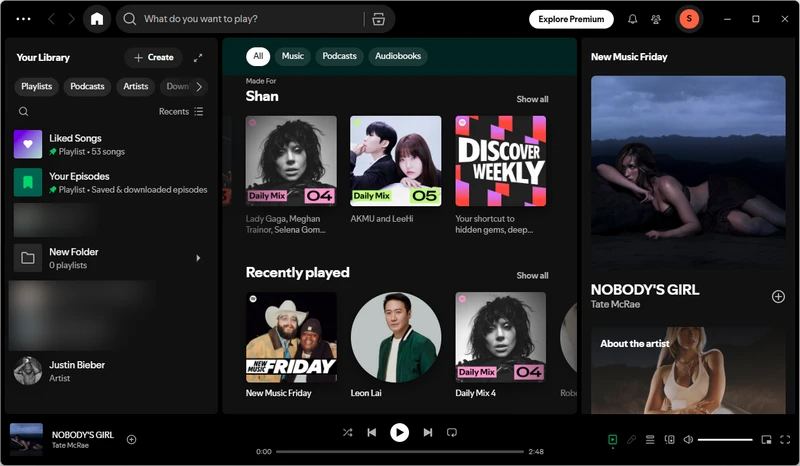Open the New Folder item
Screen dimensions: 800x466
[x=111, y=258]
